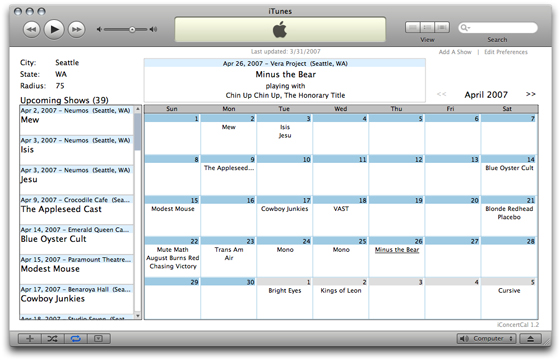Screen dimensions: 560x360
Task: Click Cursive on May 5
Action: point(509,291)
